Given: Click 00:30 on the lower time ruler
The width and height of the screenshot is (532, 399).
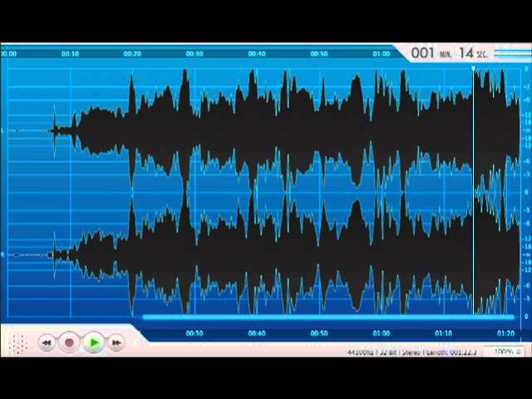Looking at the screenshot, I should point(195,333).
